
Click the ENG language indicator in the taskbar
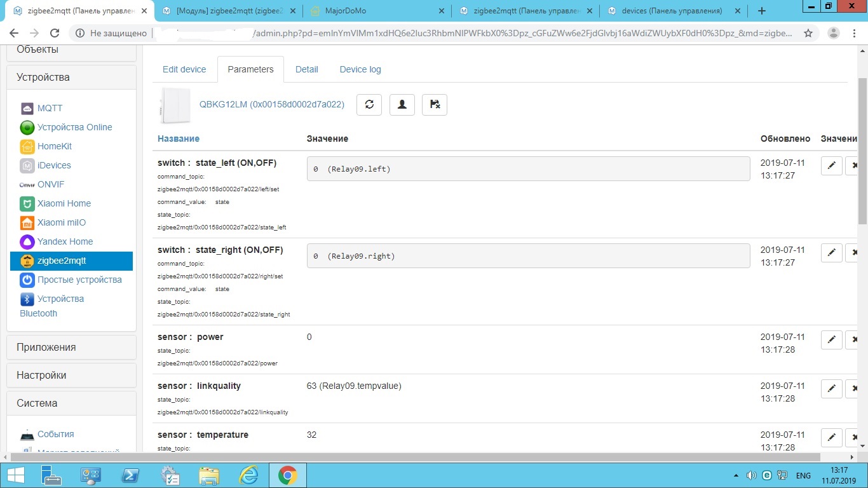(803, 475)
